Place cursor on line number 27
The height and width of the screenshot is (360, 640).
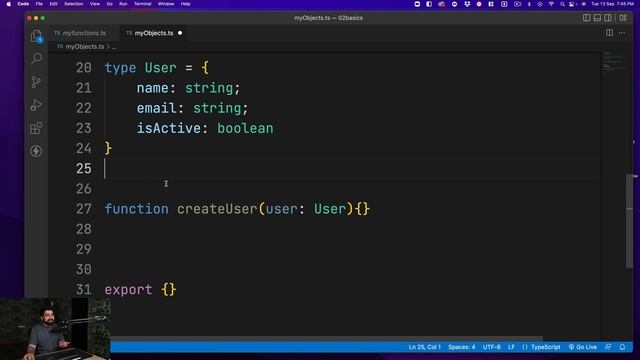(84, 209)
